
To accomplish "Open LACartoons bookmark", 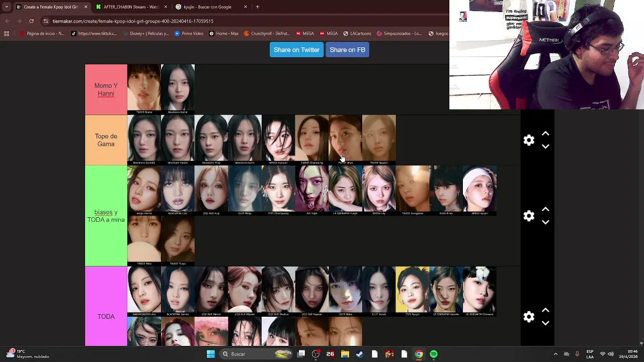I will pos(357,34).
